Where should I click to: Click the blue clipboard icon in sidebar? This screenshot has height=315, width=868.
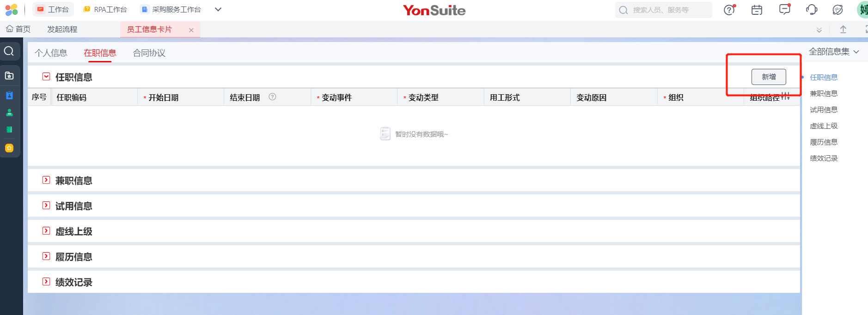(x=9, y=95)
